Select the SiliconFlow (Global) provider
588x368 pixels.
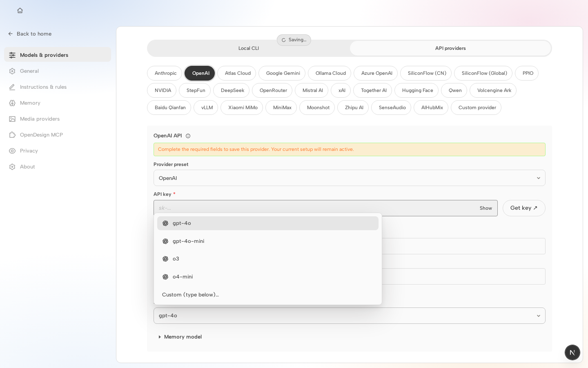(x=483, y=73)
